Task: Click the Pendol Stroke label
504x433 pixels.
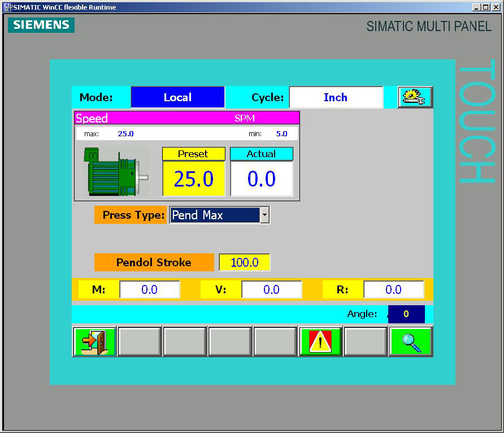Action: 154,262
